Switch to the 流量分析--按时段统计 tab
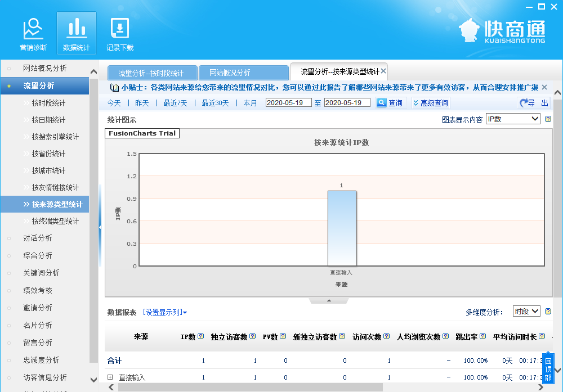This screenshot has width=563, height=392. point(151,72)
